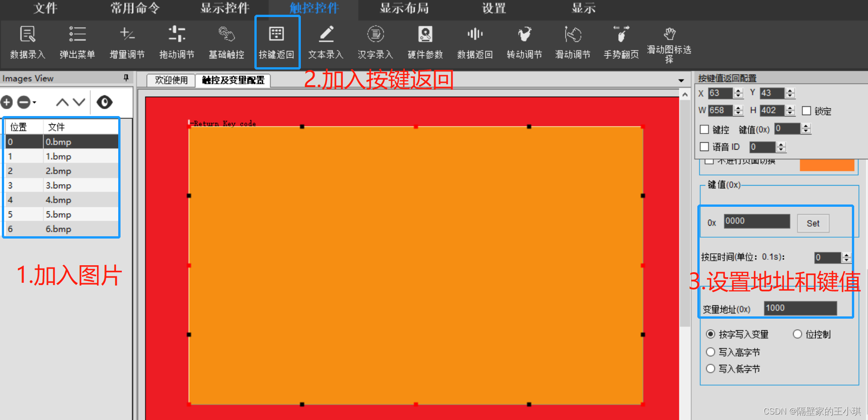Open the 常用命令 tab
Image resolution: width=868 pixels, height=420 pixels.
point(135,8)
